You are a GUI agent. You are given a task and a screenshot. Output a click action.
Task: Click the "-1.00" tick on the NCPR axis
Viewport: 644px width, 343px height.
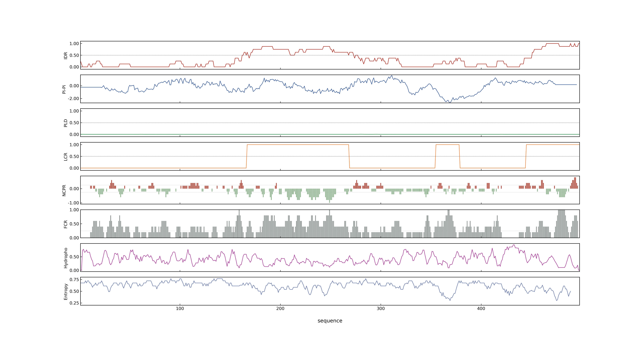73,203
